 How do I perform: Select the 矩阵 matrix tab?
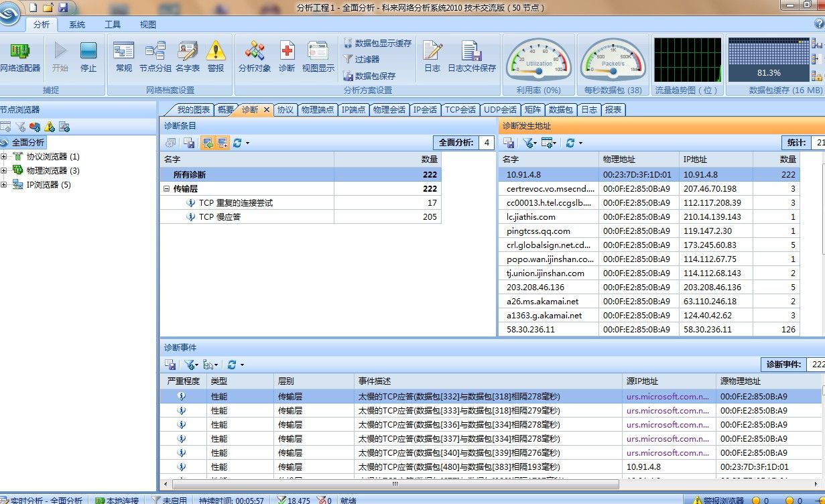(x=533, y=110)
